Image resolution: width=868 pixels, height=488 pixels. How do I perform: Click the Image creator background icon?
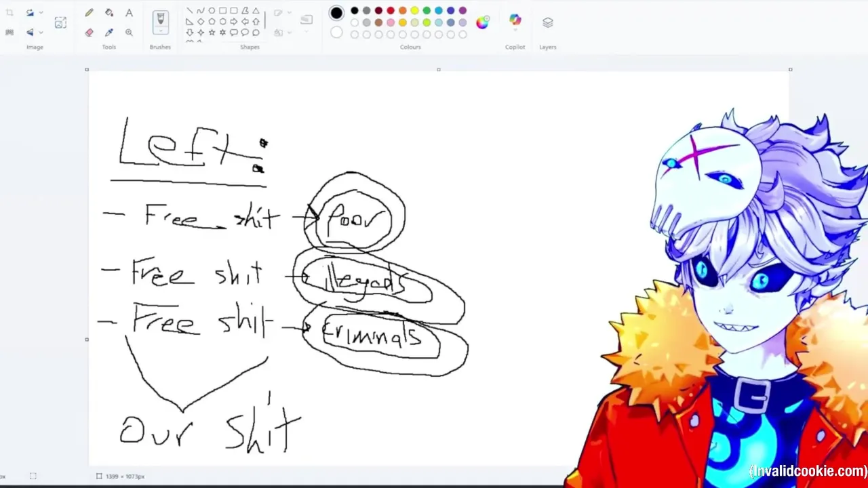tap(60, 22)
